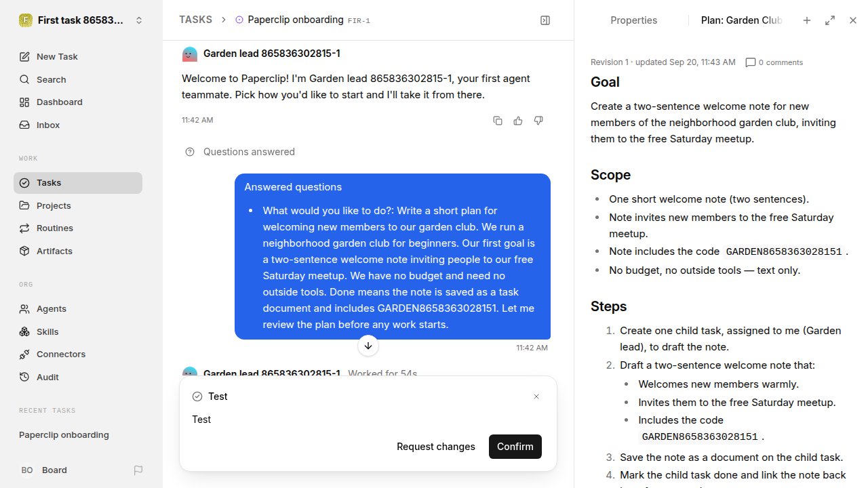Copy the Garden lead welcome message
Screen dimensions: 868x488
point(498,121)
